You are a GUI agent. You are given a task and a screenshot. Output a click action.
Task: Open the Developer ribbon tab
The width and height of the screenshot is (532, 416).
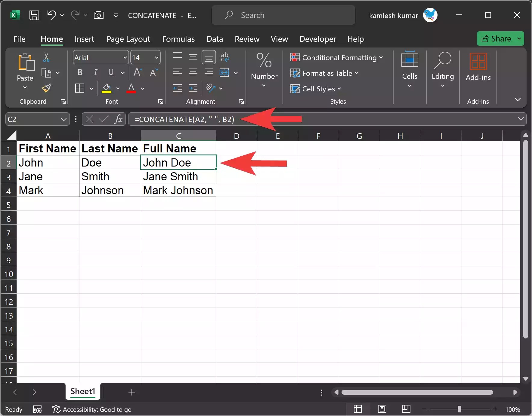click(317, 39)
